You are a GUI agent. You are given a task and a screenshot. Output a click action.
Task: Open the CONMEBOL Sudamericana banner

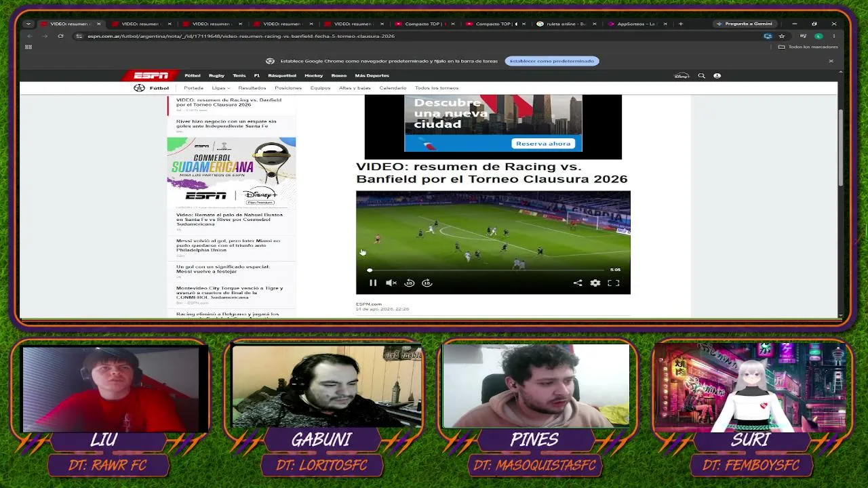(x=231, y=172)
